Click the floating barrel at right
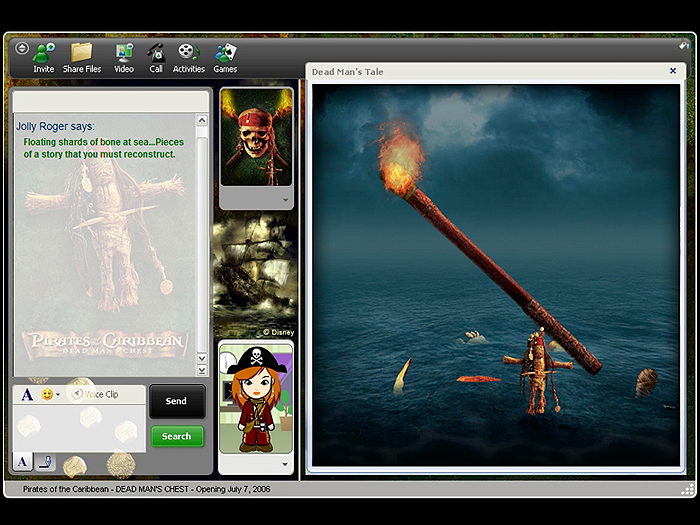Viewport: 700px width, 525px height. click(x=646, y=382)
